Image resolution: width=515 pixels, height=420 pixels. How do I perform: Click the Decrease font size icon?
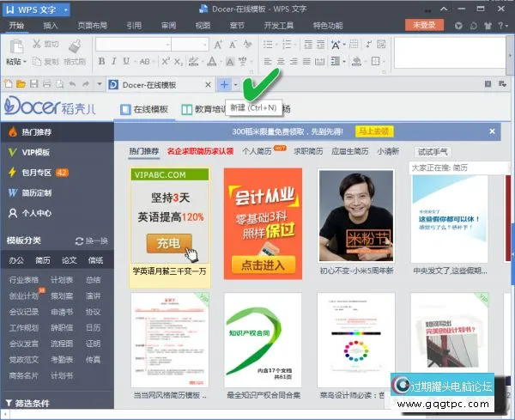click(x=233, y=45)
